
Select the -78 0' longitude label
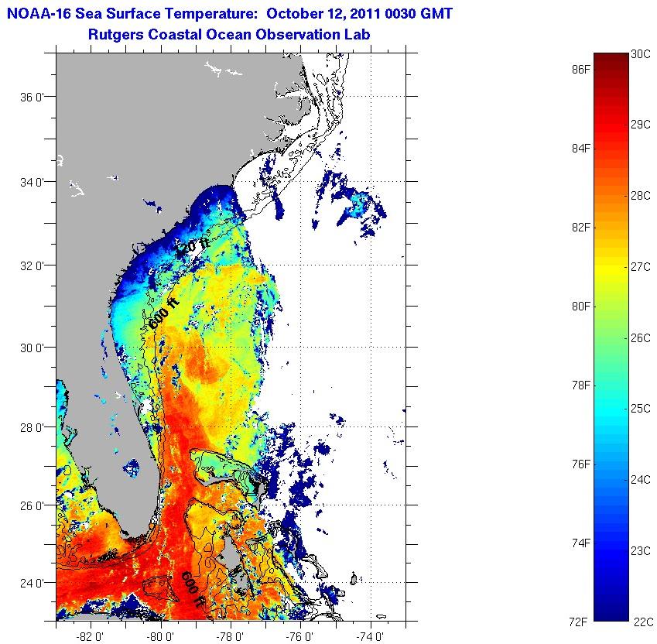coord(230,637)
